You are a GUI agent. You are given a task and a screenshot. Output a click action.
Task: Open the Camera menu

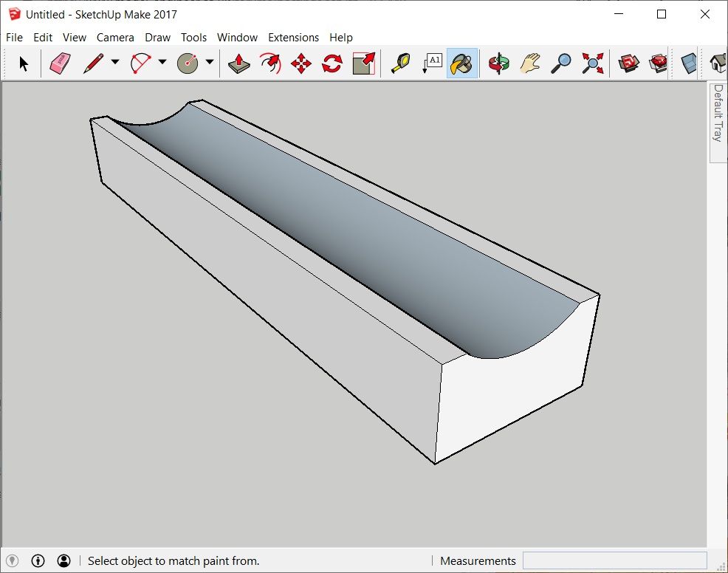point(115,38)
